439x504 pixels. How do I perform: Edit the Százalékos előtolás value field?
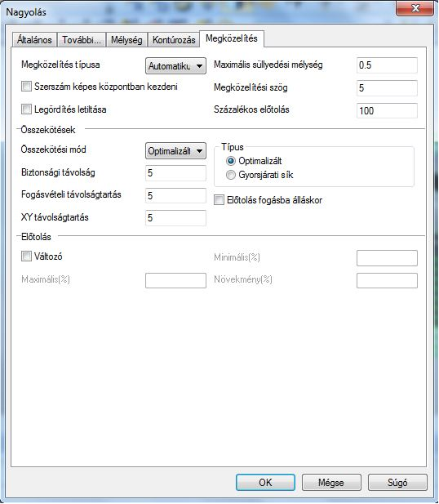pos(387,110)
